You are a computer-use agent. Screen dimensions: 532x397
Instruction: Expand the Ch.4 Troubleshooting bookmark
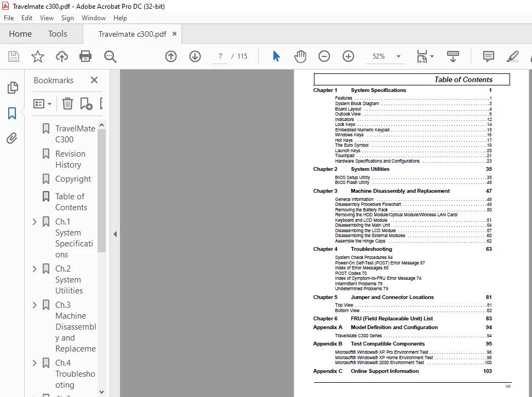(x=35, y=363)
